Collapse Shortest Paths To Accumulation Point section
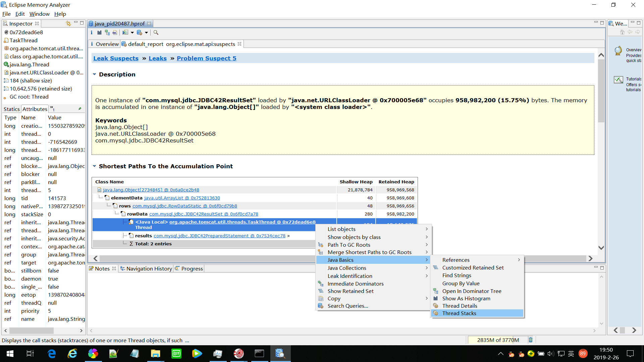This screenshot has height=362, width=644. (x=95, y=166)
